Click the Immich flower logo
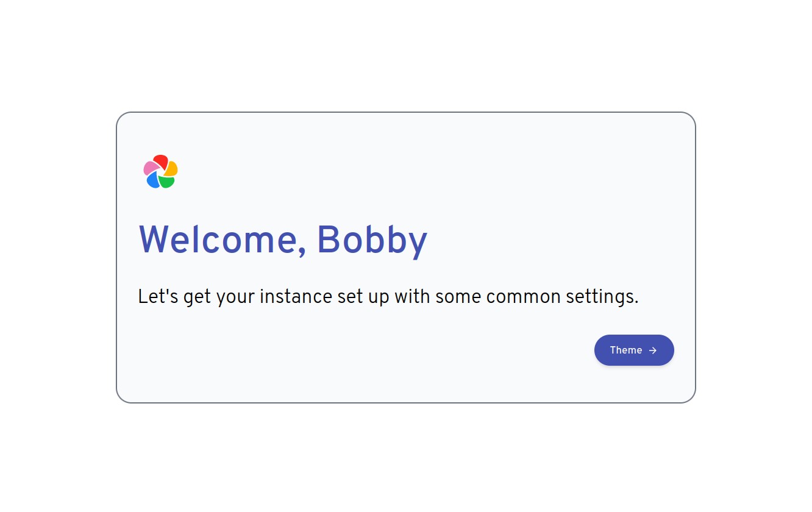The width and height of the screenshot is (812, 512). [x=160, y=171]
